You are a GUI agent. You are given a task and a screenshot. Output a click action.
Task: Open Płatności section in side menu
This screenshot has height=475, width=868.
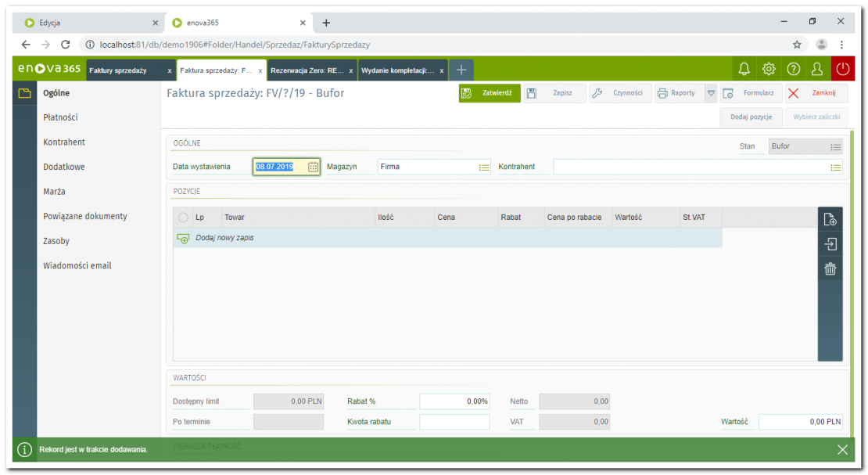coord(60,117)
